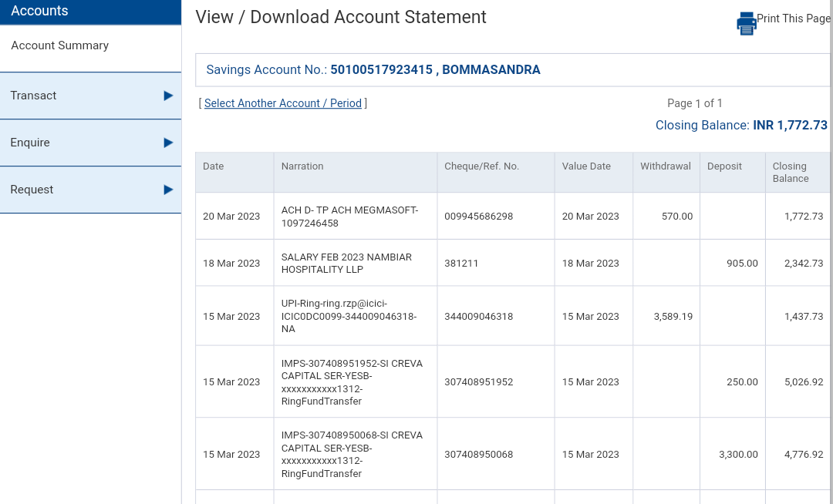Image resolution: width=833 pixels, height=504 pixels.
Task: Open the Transact menu
Action: point(90,96)
